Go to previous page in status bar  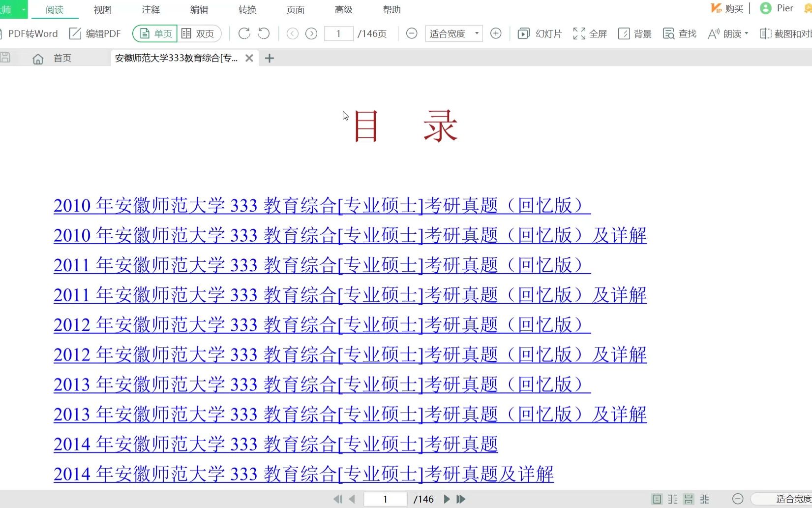tap(352, 499)
